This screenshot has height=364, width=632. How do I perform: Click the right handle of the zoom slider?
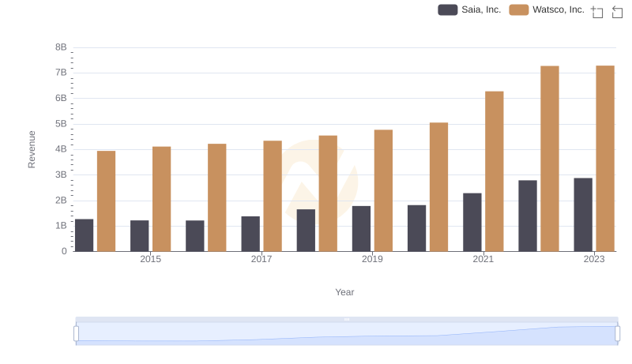(x=617, y=334)
